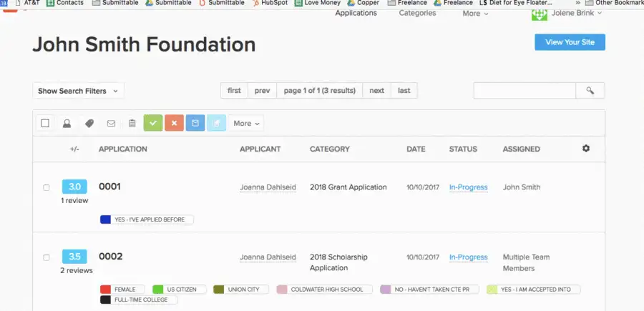The width and height of the screenshot is (644, 311).
Task: Click the green checkmark accept button
Action: pos(153,123)
